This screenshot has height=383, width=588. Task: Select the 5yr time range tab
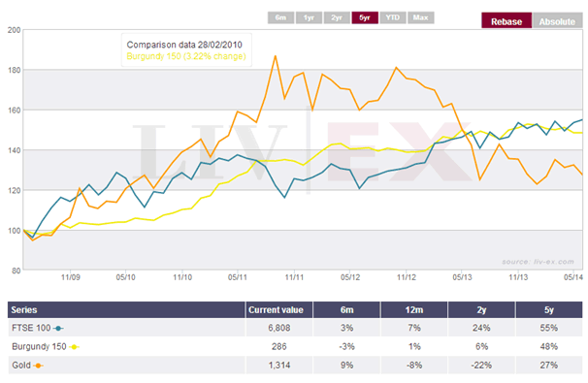pos(365,17)
